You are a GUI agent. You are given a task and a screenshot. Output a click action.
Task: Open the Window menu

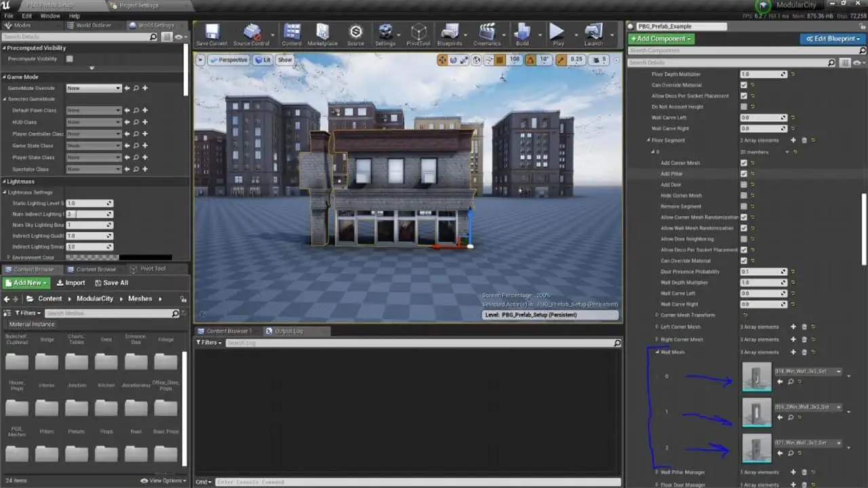point(50,16)
